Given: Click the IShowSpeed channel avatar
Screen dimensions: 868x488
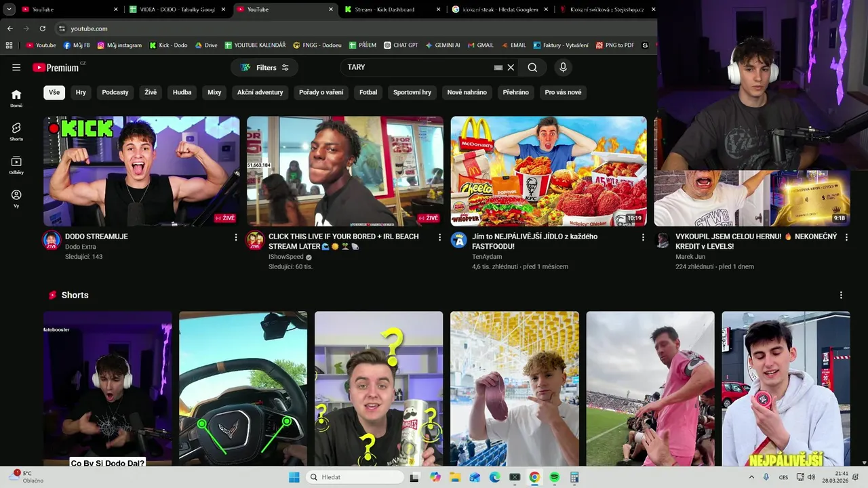Looking at the screenshot, I should pyautogui.click(x=255, y=240).
